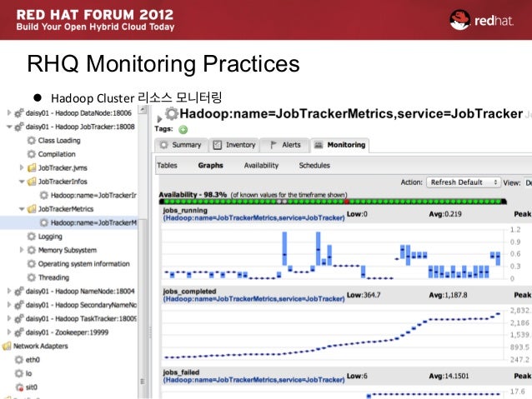Click the Alerts tab flag icon

click(x=274, y=145)
